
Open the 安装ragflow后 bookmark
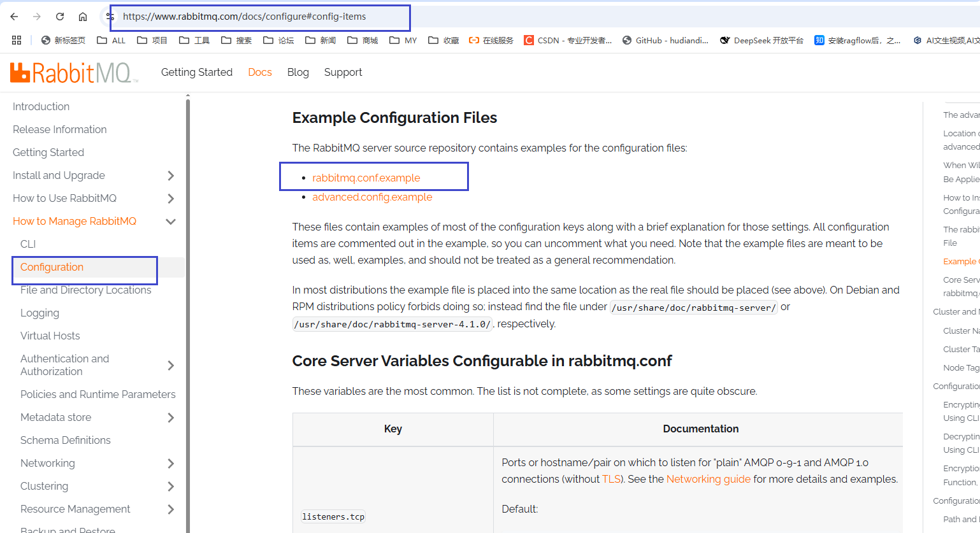(858, 40)
